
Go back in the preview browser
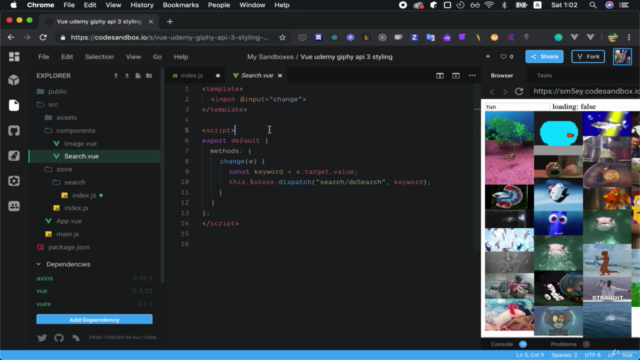492,91
